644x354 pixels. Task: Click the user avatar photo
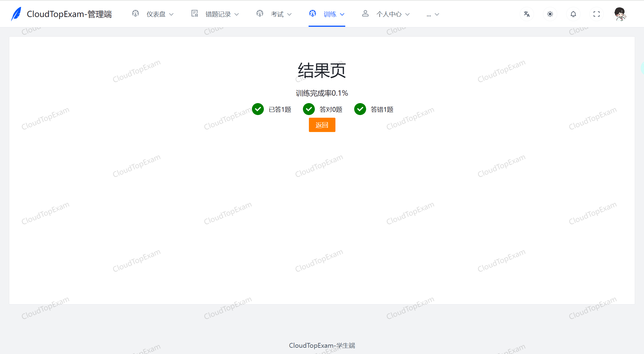click(620, 13)
